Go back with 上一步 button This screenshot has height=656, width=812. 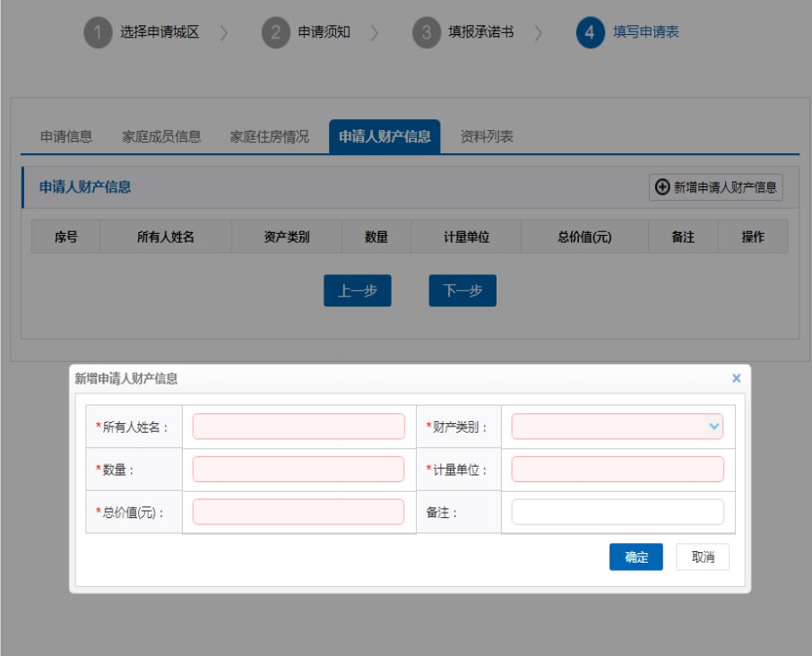click(357, 290)
